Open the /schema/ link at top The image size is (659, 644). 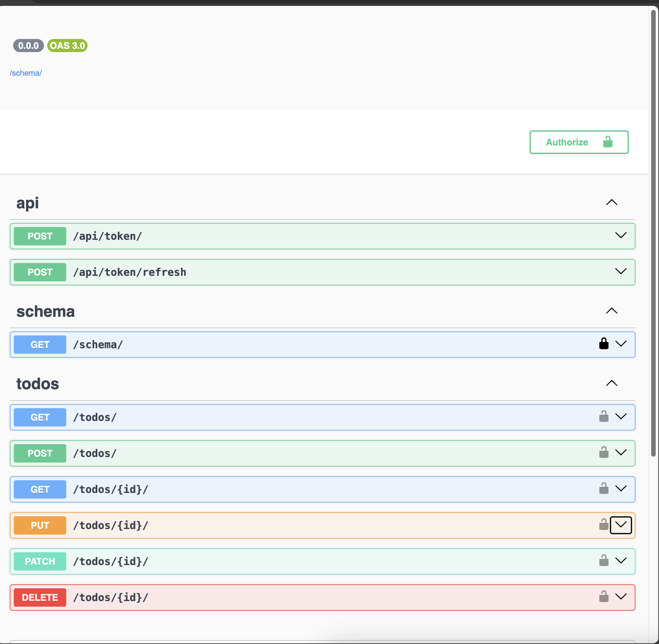point(26,73)
